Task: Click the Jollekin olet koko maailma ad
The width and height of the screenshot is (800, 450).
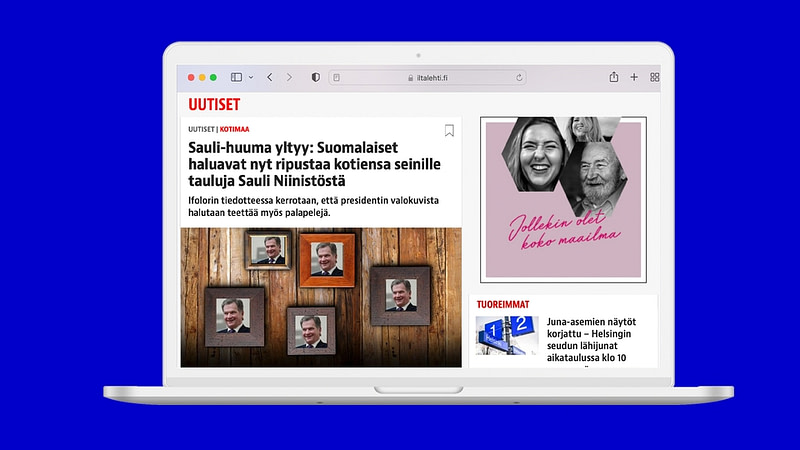Action: (563, 199)
